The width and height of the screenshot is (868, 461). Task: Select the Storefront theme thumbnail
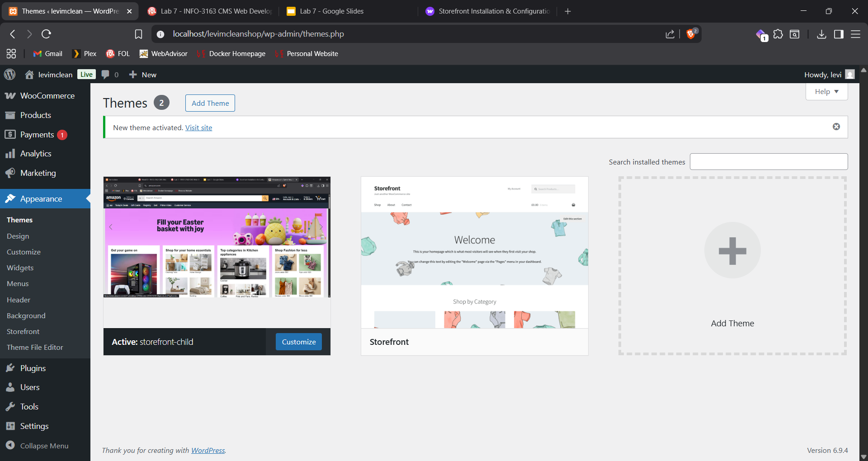[x=474, y=252]
